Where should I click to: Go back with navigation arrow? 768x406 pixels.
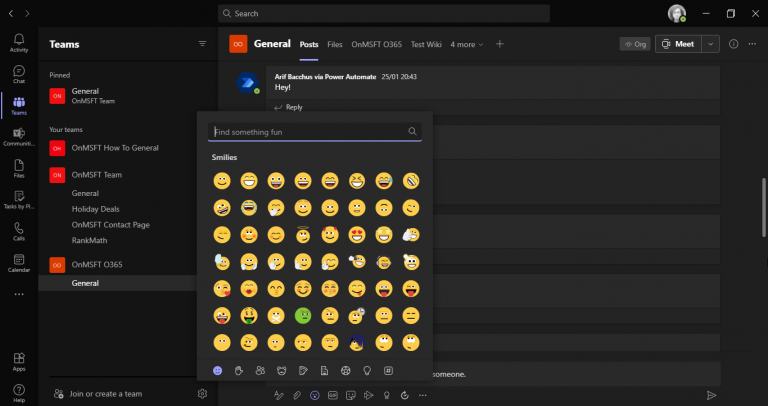(x=11, y=14)
